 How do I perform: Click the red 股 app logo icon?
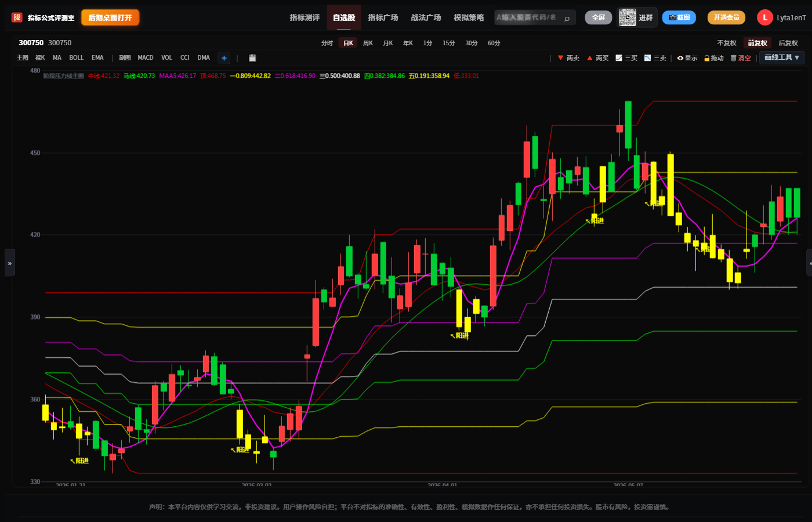pyautogui.click(x=17, y=17)
